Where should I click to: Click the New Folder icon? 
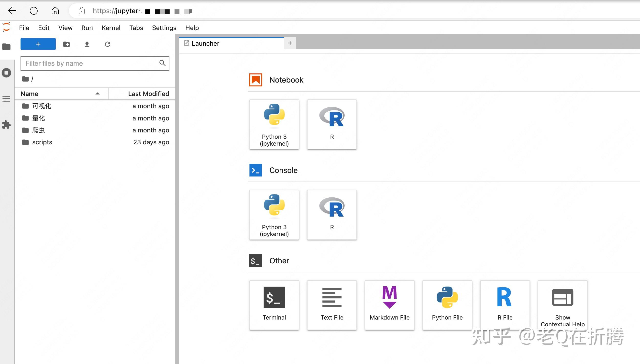[66, 44]
